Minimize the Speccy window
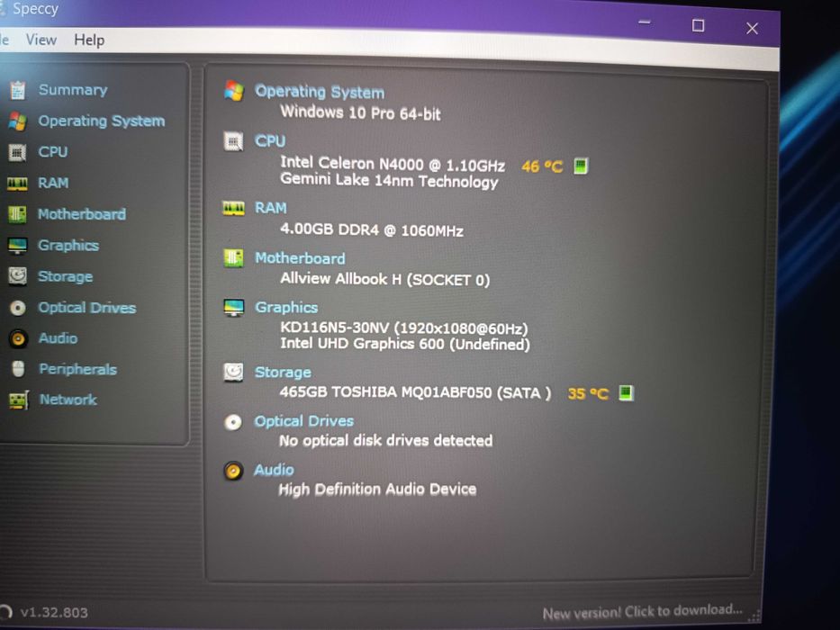Viewport: 840px width, 630px height. pos(645,23)
